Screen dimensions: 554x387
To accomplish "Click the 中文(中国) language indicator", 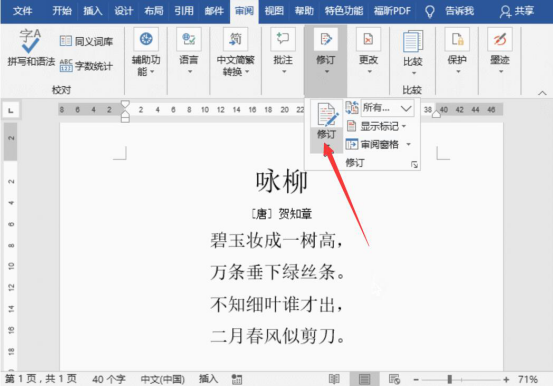I will pos(163,379).
